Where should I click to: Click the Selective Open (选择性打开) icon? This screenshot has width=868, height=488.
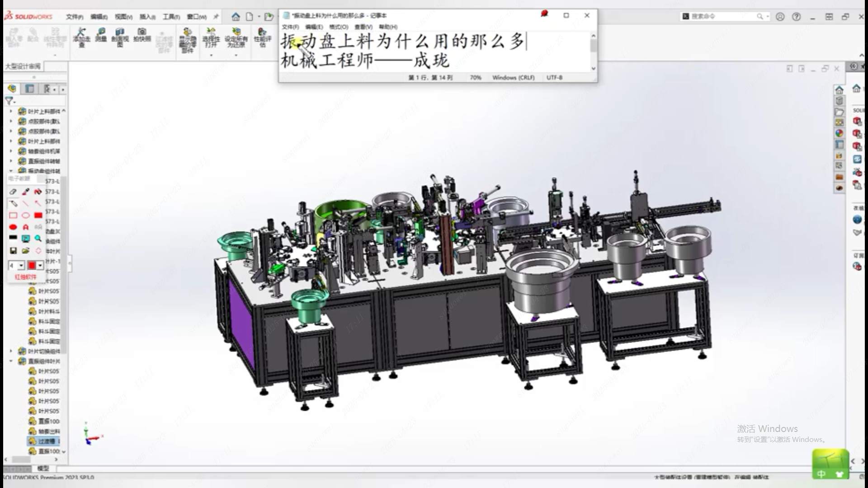pos(211,37)
